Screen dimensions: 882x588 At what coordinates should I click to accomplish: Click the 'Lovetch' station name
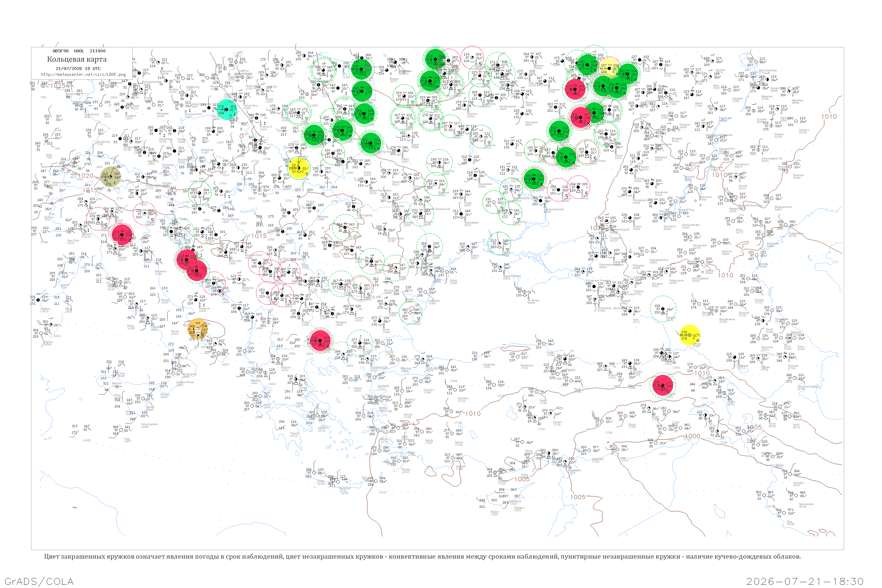click(359, 318)
